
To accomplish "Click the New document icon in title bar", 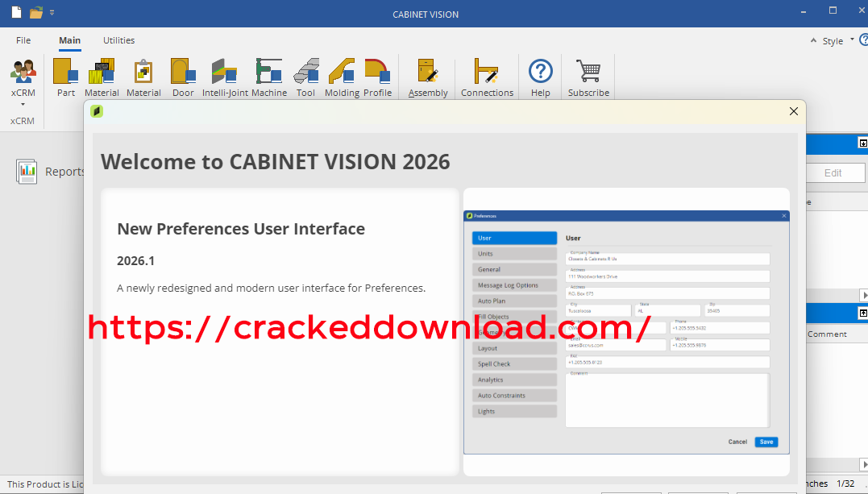I will 17,11.
